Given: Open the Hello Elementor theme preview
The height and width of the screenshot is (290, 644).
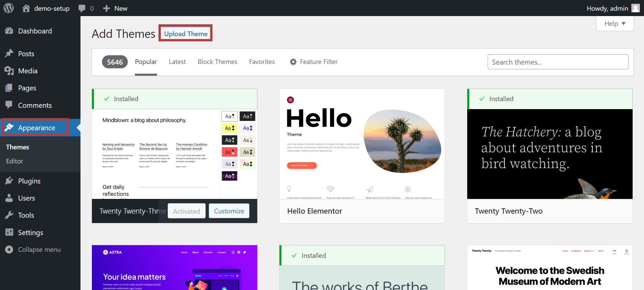Looking at the screenshot, I should [362, 144].
